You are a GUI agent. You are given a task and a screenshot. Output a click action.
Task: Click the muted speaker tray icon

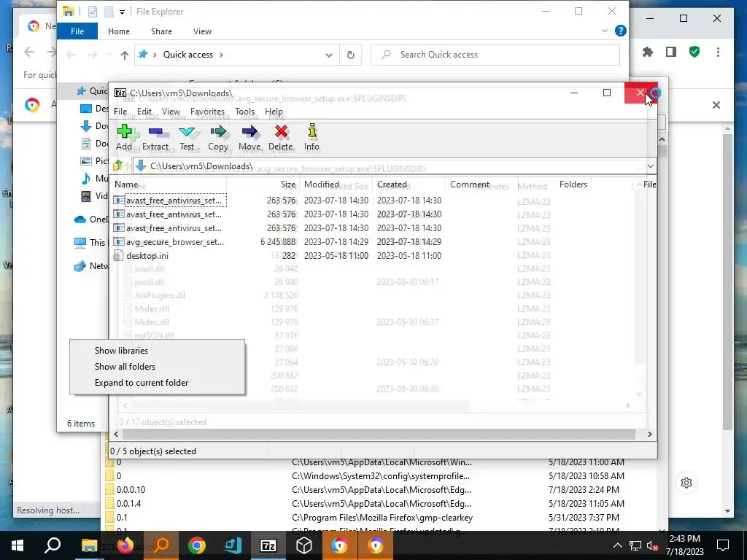[652, 545]
